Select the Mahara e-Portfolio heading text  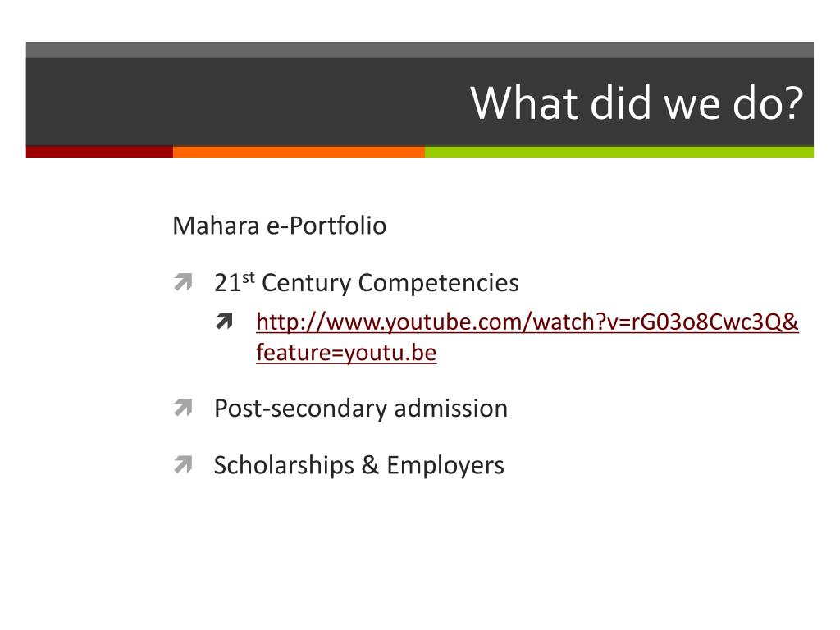[279, 226]
